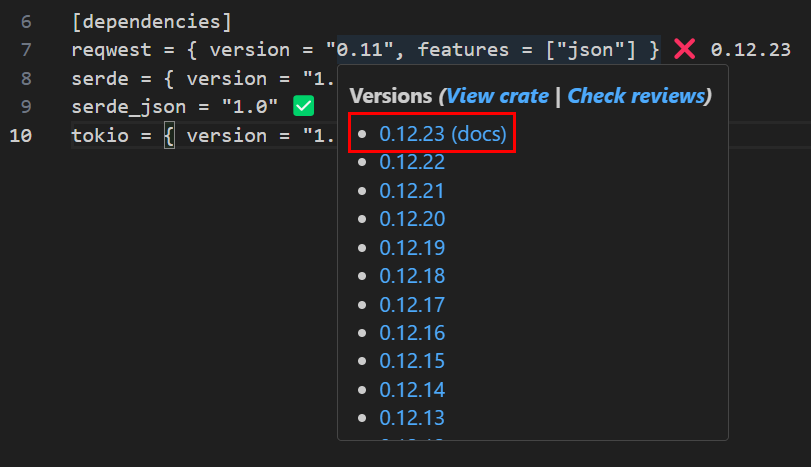Click the "0.11" version string
Viewport: 811px width, 467px height.
coord(359,50)
